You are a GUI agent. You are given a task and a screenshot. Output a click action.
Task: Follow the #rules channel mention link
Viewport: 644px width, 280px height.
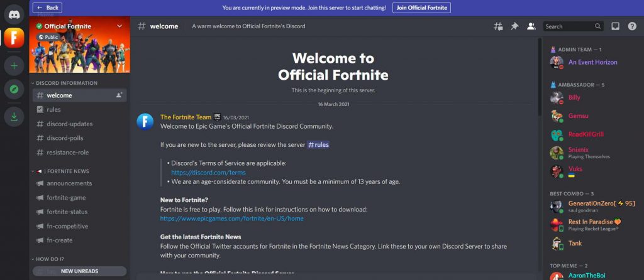pyautogui.click(x=318, y=145)
